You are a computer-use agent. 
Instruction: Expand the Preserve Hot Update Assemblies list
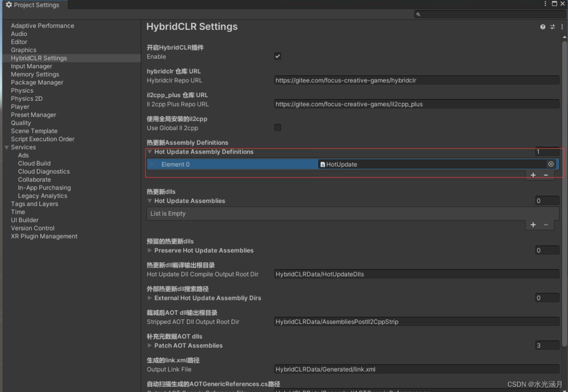150,250
